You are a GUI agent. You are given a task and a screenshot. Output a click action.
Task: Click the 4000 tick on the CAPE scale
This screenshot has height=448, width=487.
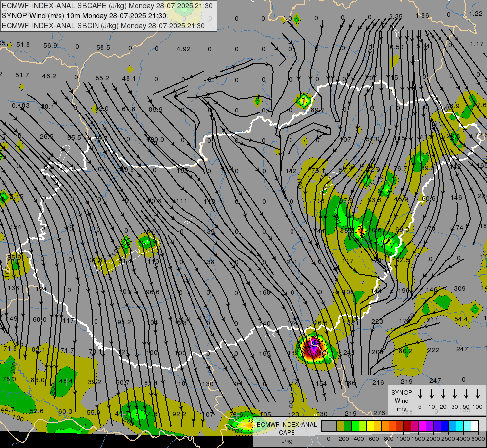(x=463, y=439)
